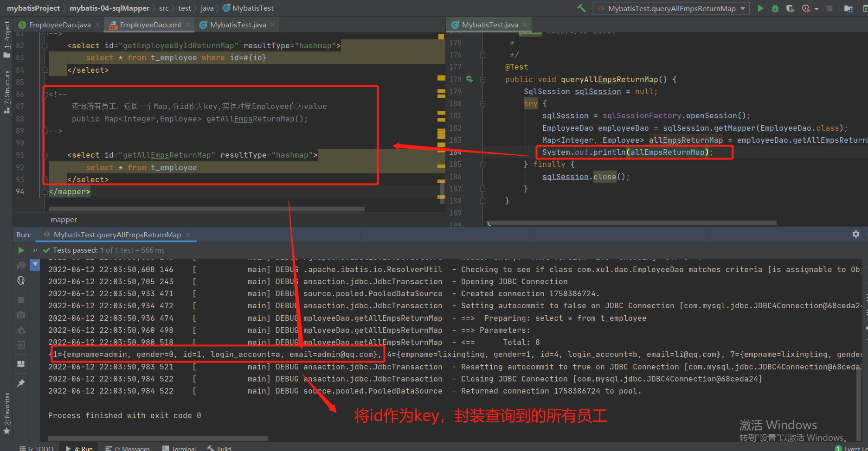Open the run configuration dropdown MybatisTest.queryAllEmpsReturnMap
Image resolution: width=868 pixels, height=451 pixels.
click(x=671, y=8)
